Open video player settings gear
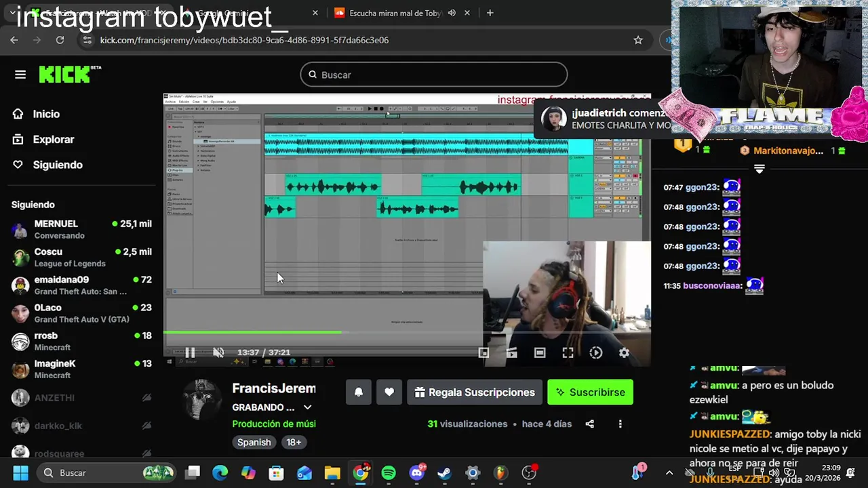This screenshot has width=868, height=488. click(x=624, y=352)
